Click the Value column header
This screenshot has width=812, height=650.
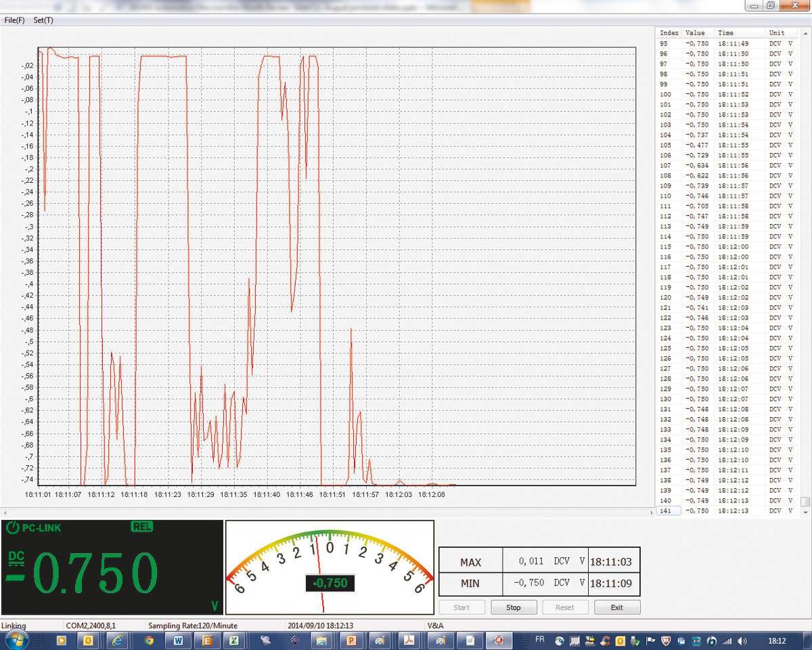(x=695, y=32)
